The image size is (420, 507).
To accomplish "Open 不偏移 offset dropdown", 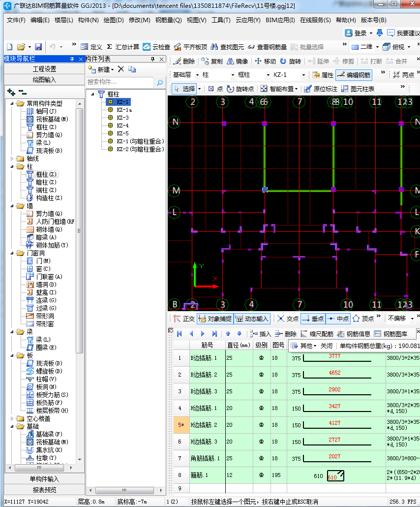I will click(x=412, y=319).
